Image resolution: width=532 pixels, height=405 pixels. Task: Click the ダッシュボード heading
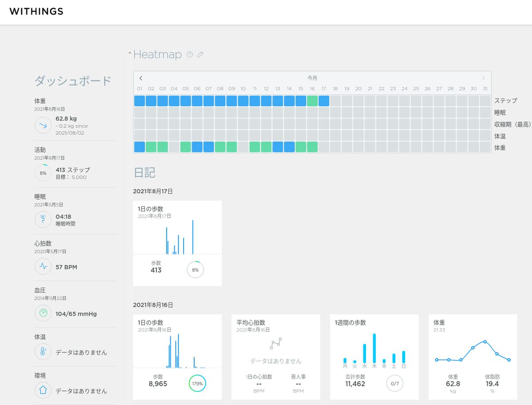(73, 81)
